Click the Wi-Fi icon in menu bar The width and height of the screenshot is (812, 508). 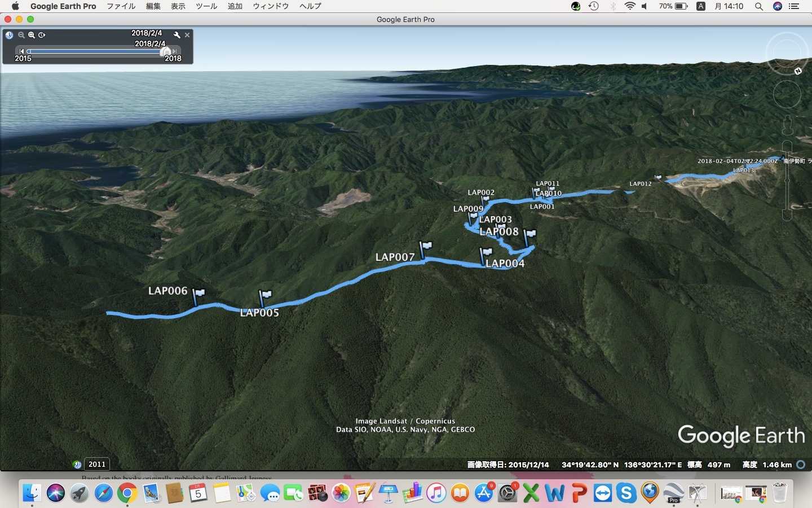[629, 6]
